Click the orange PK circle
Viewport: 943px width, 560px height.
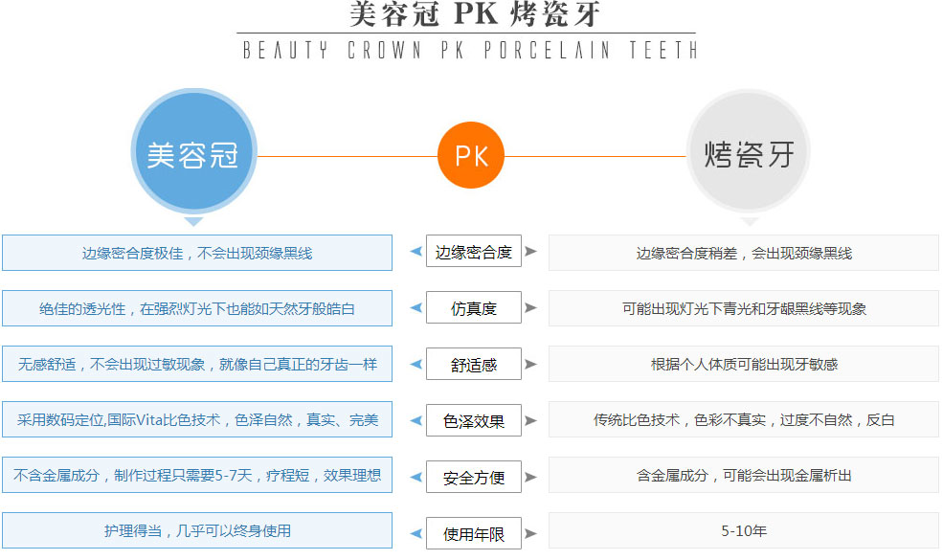pyautogui.click(x=470, y=156)
